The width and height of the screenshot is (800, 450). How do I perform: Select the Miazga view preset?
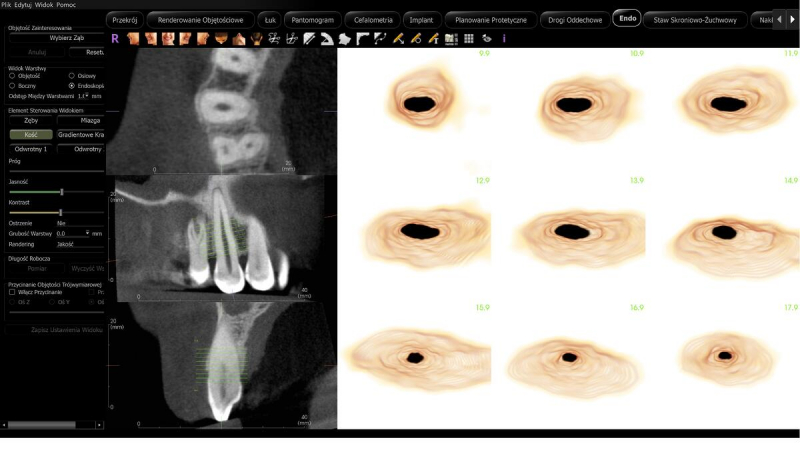pos(81,120)
